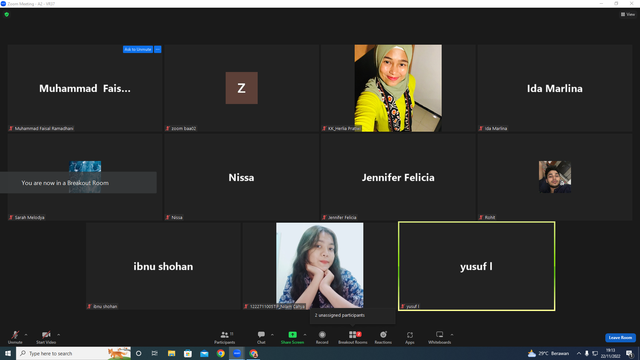640x360 pixels.
Task: Select the Nissa participant tile
Action: coord(242,177)
